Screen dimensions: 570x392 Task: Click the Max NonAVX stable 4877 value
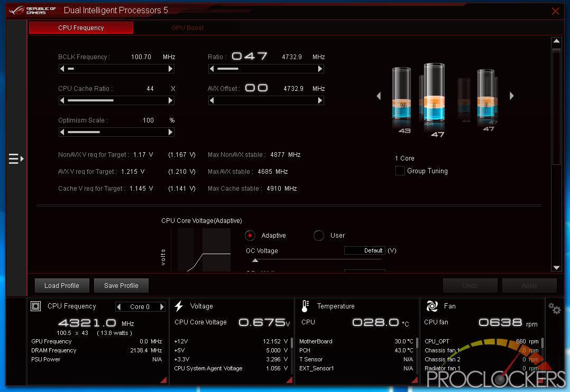[278, 155]
